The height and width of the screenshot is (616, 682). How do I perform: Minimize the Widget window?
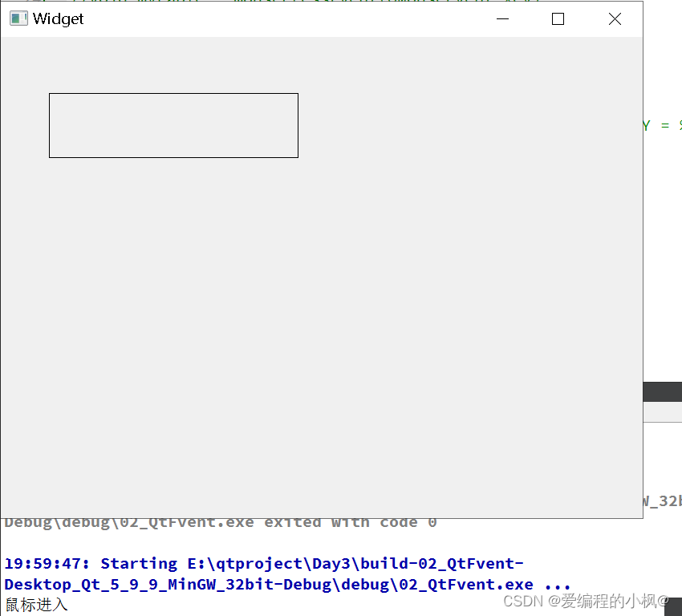point(502,19)
